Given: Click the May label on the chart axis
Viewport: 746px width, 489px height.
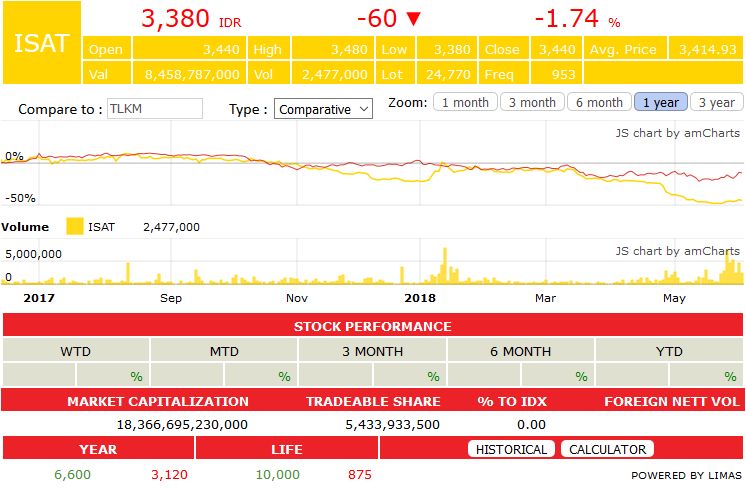Looking at the screenshot, I should click(x=674, y=298).
